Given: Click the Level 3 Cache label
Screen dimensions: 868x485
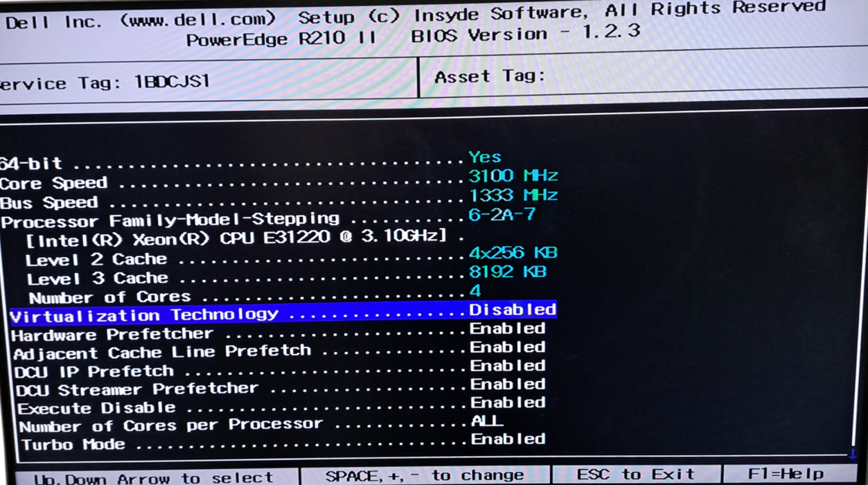Looking at the screenshot, I should pos(98,279).
